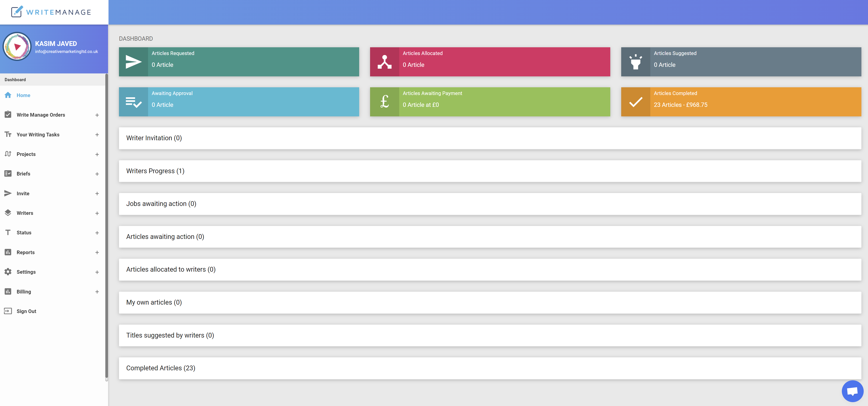Click Sign Out in the sidebar
868x406 pixels.
[x=26, y=311]
